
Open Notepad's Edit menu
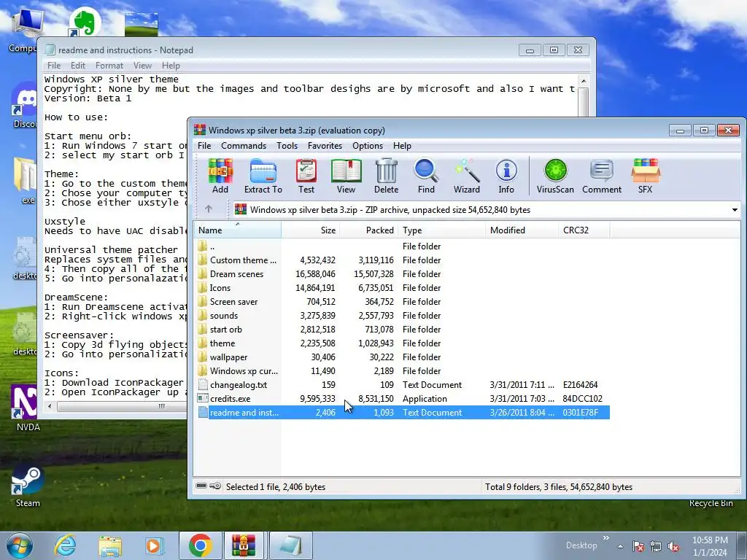(77, 65)
